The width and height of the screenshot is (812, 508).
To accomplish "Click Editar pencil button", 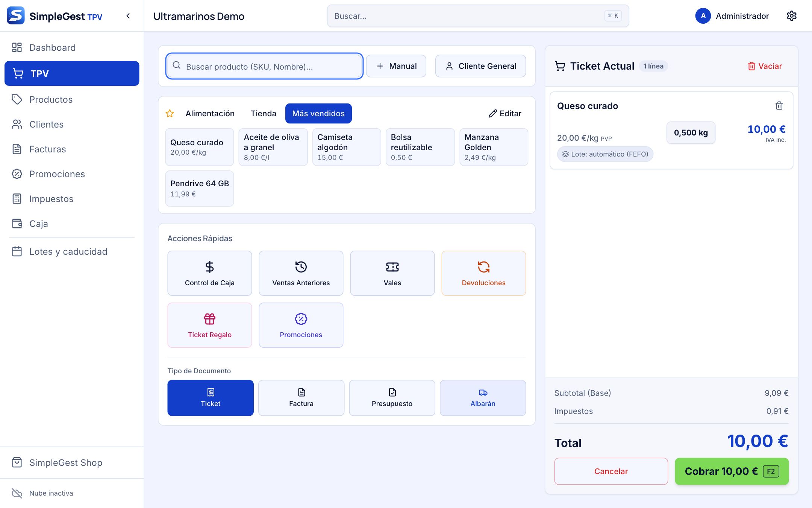I will [x=505, y=113].
